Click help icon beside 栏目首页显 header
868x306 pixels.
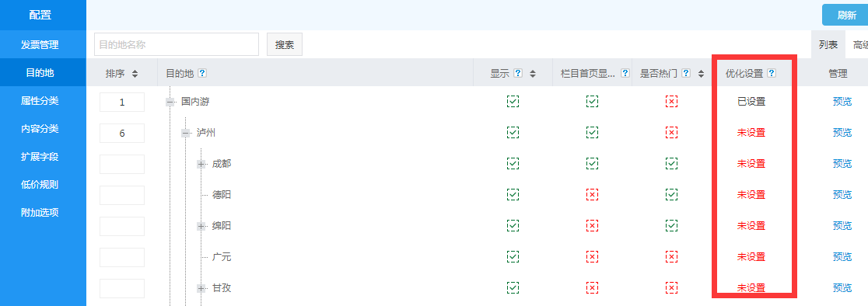(x=625, y=73)
